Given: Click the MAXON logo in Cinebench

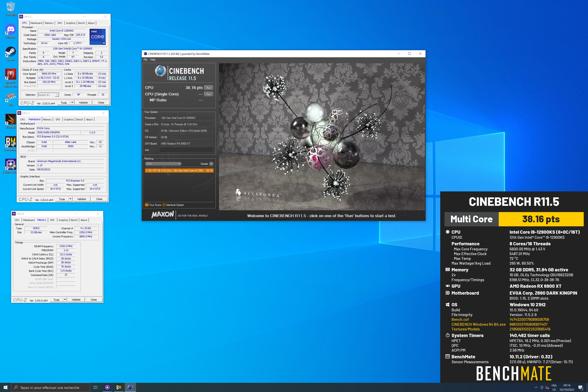Looking at the screenshot, I should tap(162, 214).
